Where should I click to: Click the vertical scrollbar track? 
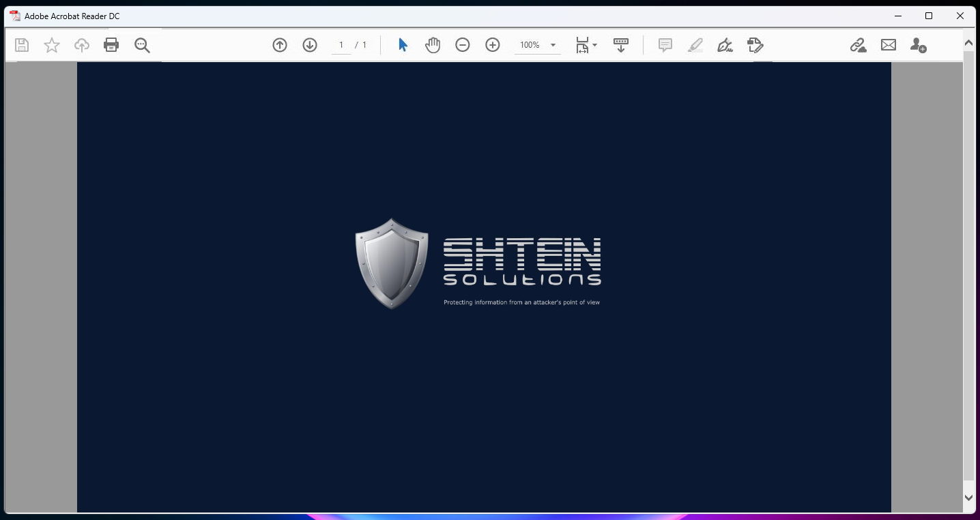[x=968, y=266]
